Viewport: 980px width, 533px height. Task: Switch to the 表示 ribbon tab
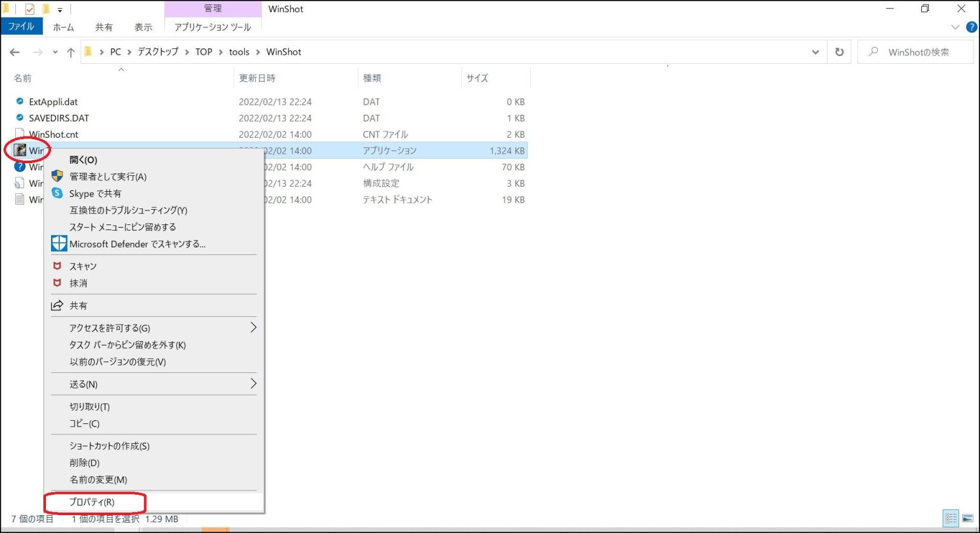coord(143,27)
